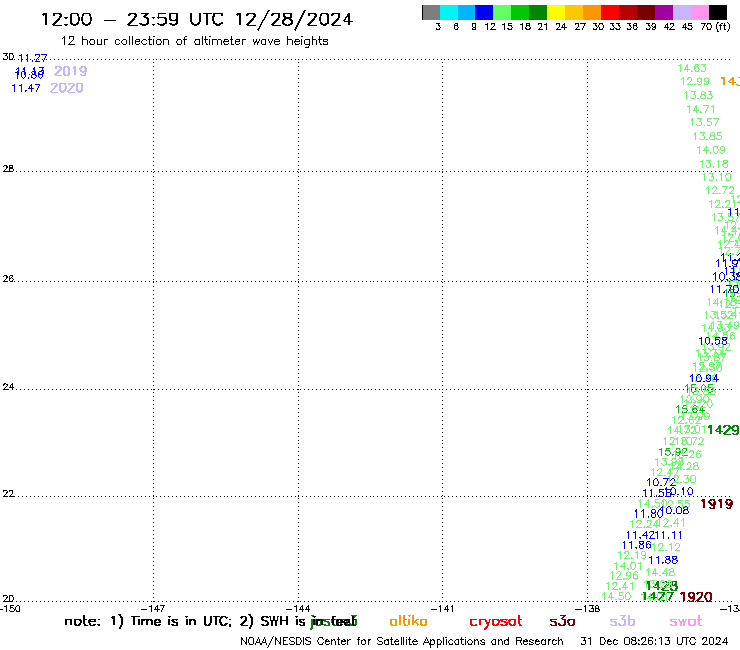
Task: Click the wave height value "12.99"
Action: [695, 82]
